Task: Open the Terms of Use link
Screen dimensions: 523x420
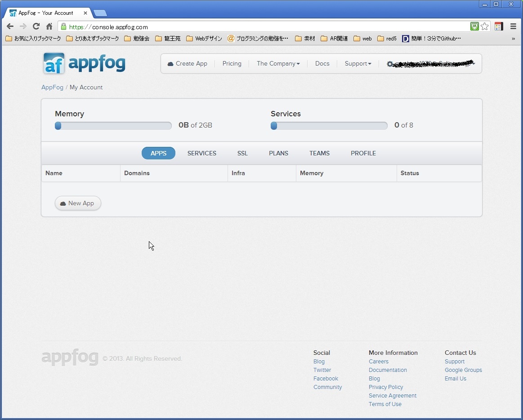Action: pyautogui.click(x=385, y=404)
